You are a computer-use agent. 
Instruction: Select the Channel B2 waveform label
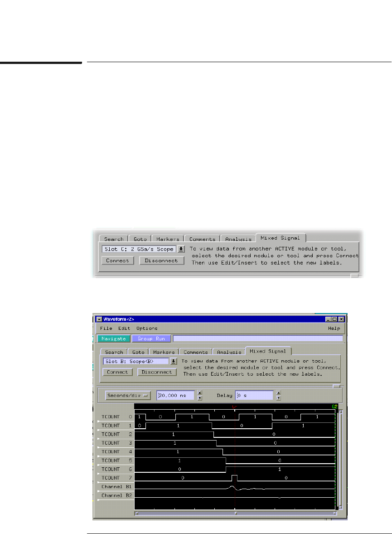[x=116, y=495]
